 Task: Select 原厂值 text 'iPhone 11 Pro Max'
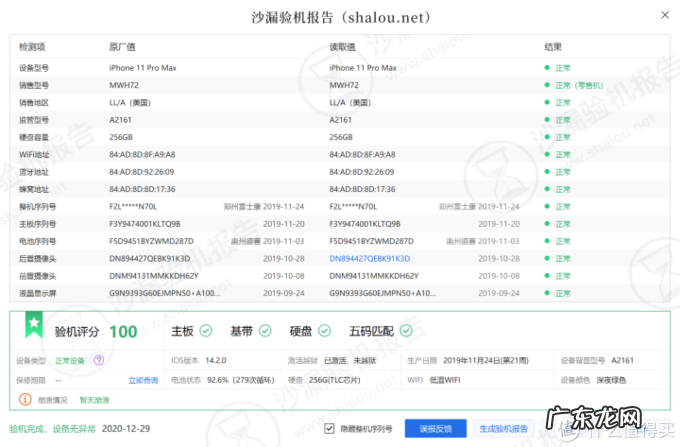(x=143, y=68)
